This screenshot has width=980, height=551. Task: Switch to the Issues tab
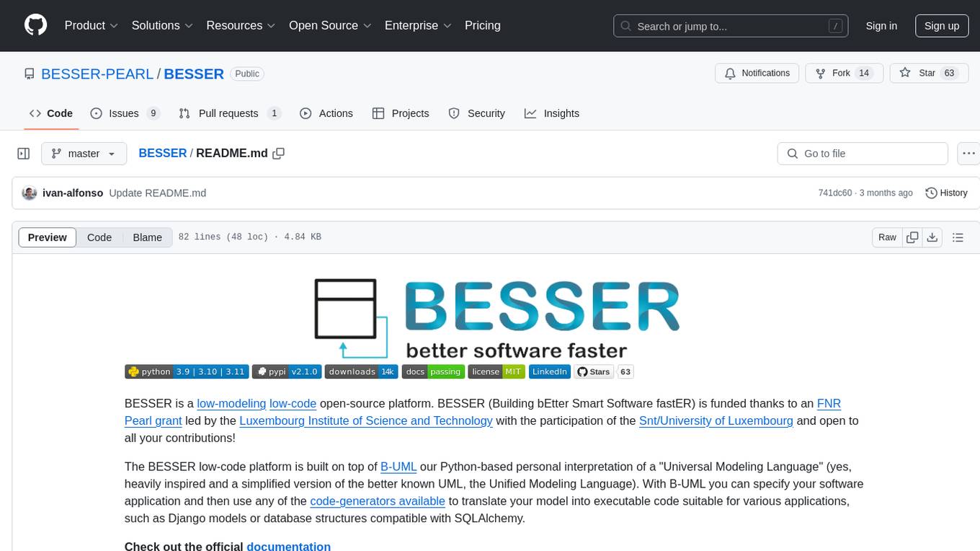coord(125,113)
